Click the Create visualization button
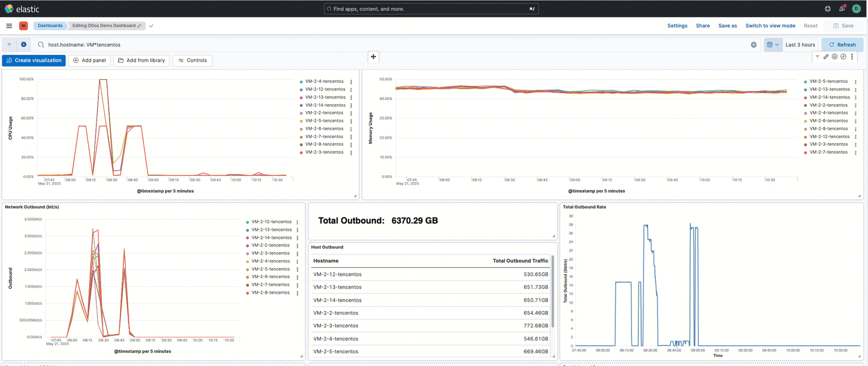This screenshot has height=366, width=868. (x=34, y=61)
